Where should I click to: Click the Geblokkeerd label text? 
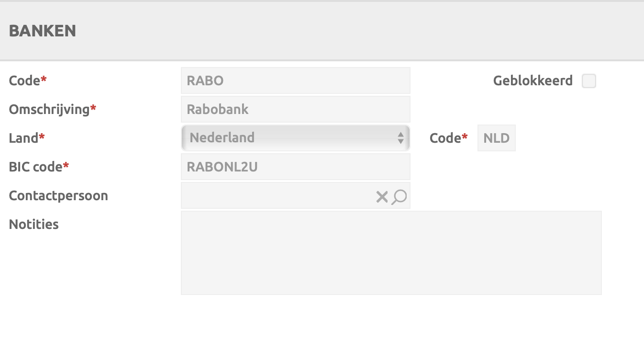click(533, 80)
